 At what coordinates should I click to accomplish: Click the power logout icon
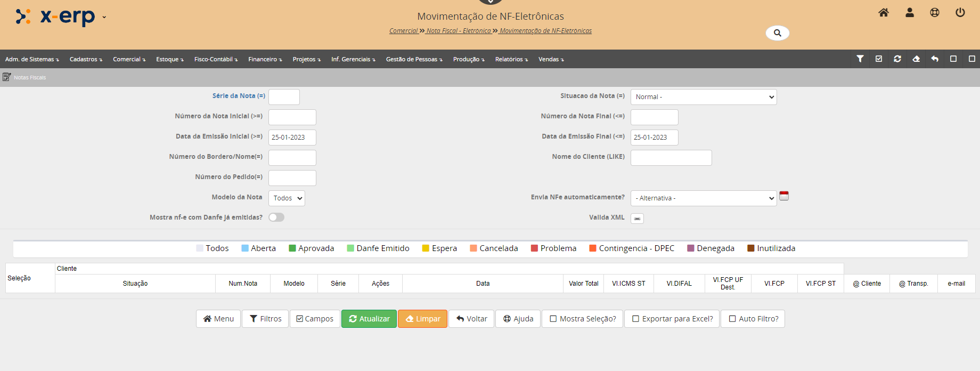(x=960, y=13)
